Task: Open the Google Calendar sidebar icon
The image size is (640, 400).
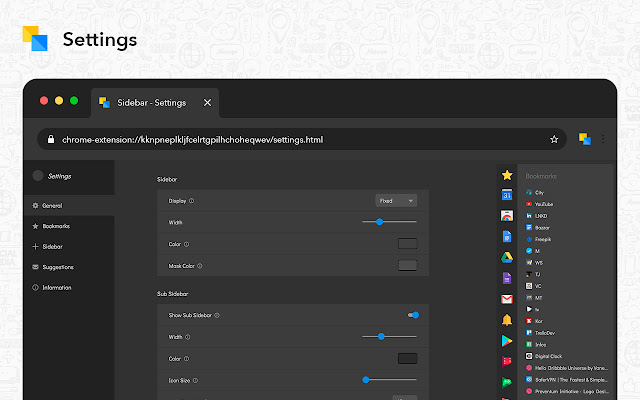Action: click(x=507, y=196)
